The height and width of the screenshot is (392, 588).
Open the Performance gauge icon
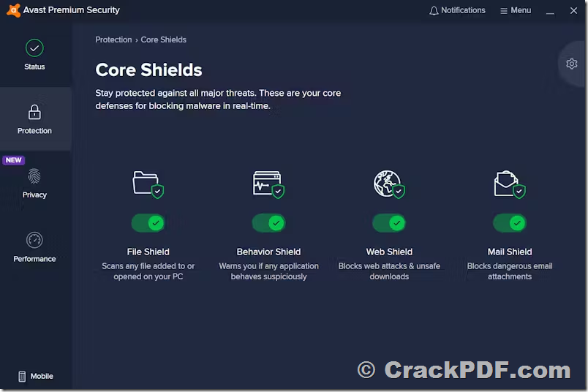click(34, 240)
